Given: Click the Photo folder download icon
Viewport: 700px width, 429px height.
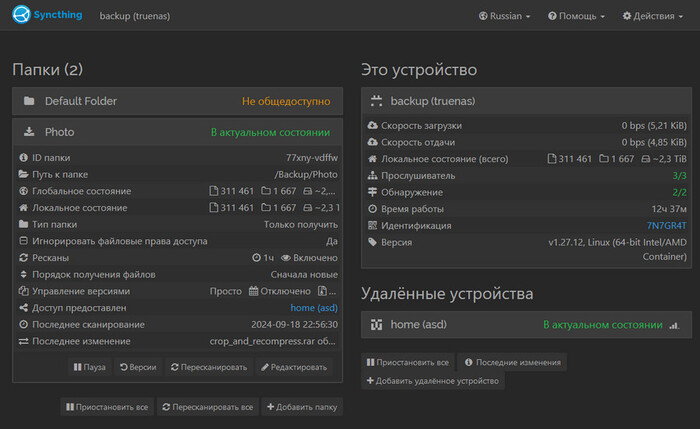Looking at the screenshot, I should [x=29, y=132].
